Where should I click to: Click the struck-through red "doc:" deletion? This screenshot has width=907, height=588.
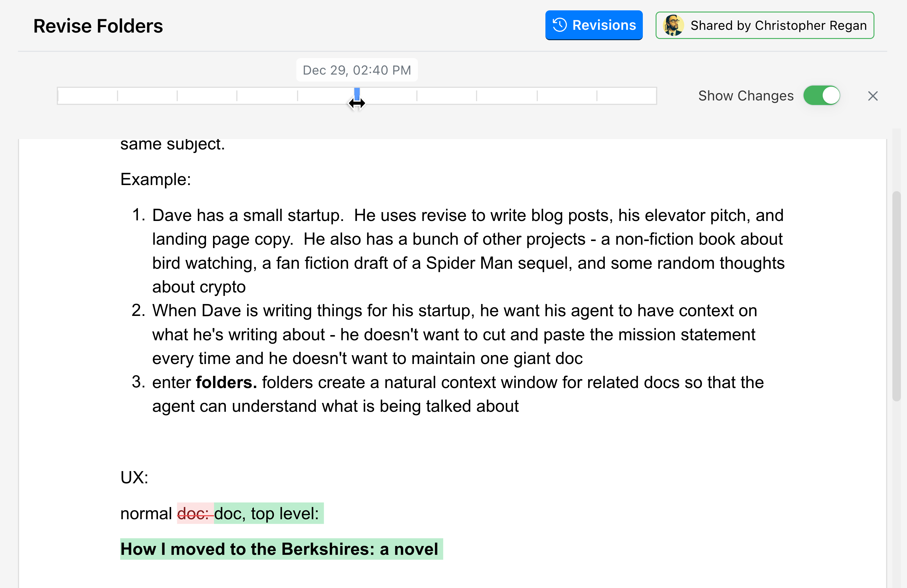tap(194, 514)
